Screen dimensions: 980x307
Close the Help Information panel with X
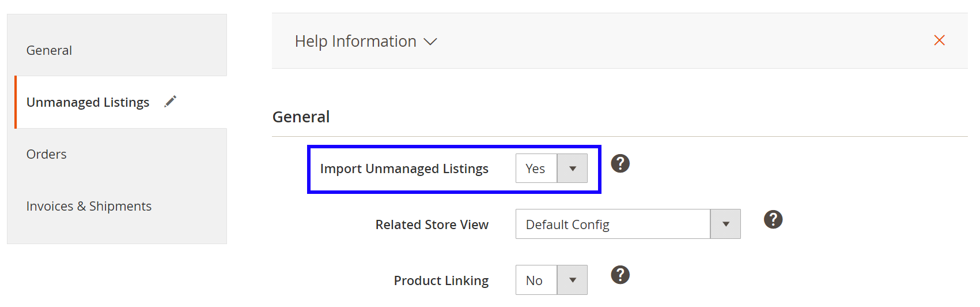[x=939, y=40]
